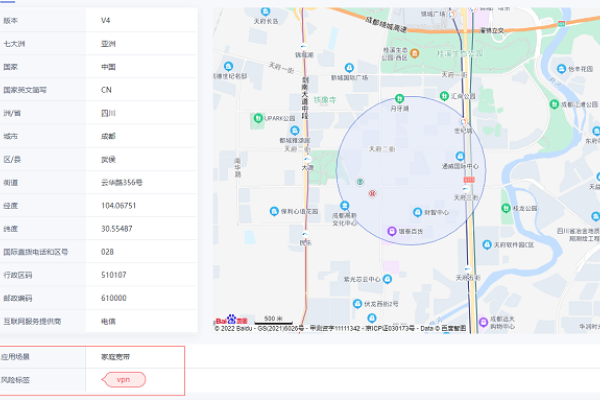Click the country code value CN
This screenshot has height=400, width=600.
(106, 90)
